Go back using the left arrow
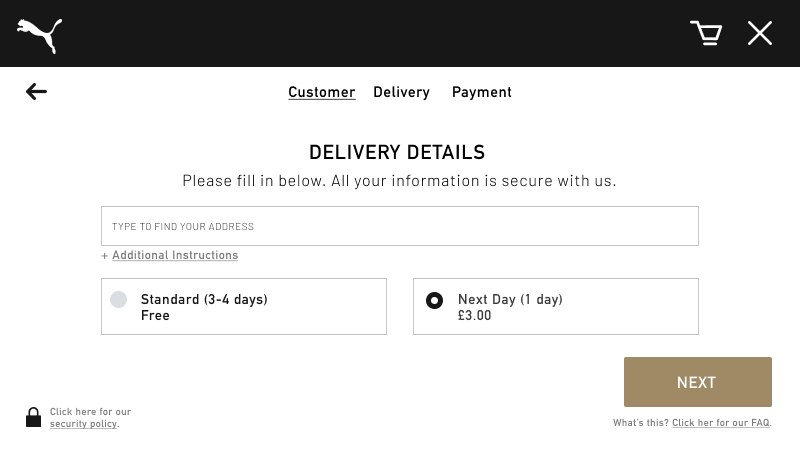This screenshot has width=800, height=450. tap(36, 92)
